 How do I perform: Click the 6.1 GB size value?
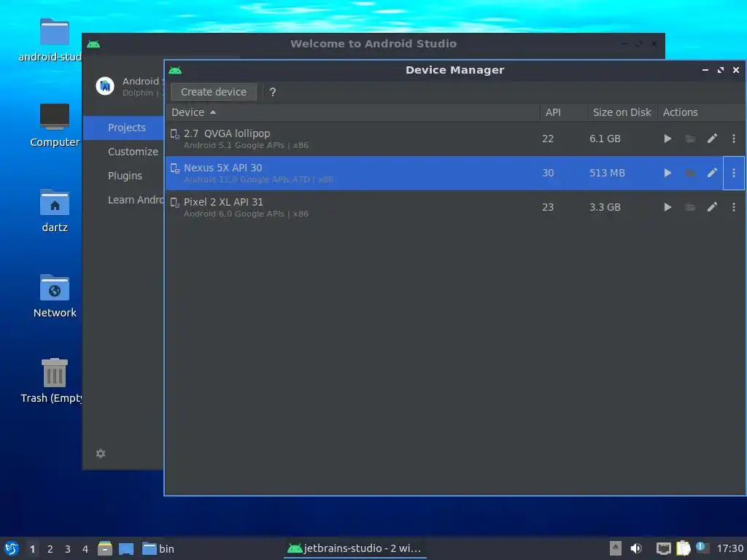(605, 139)
